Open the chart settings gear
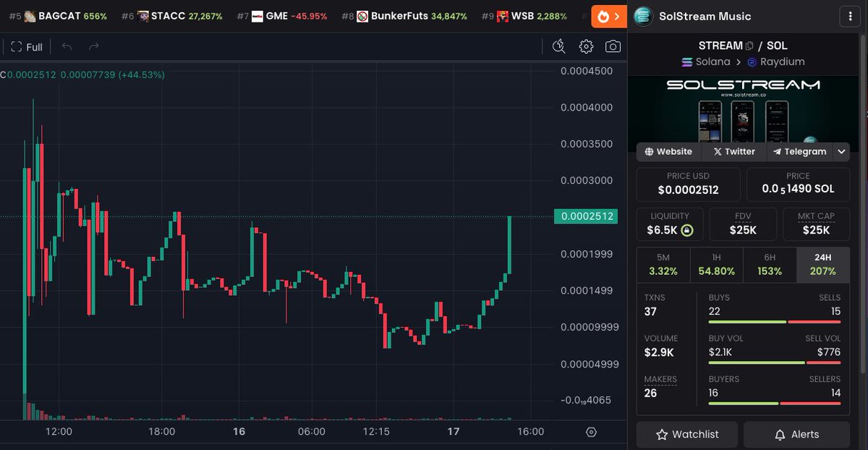This screenshot has width=868, height=450. (586, 47)
